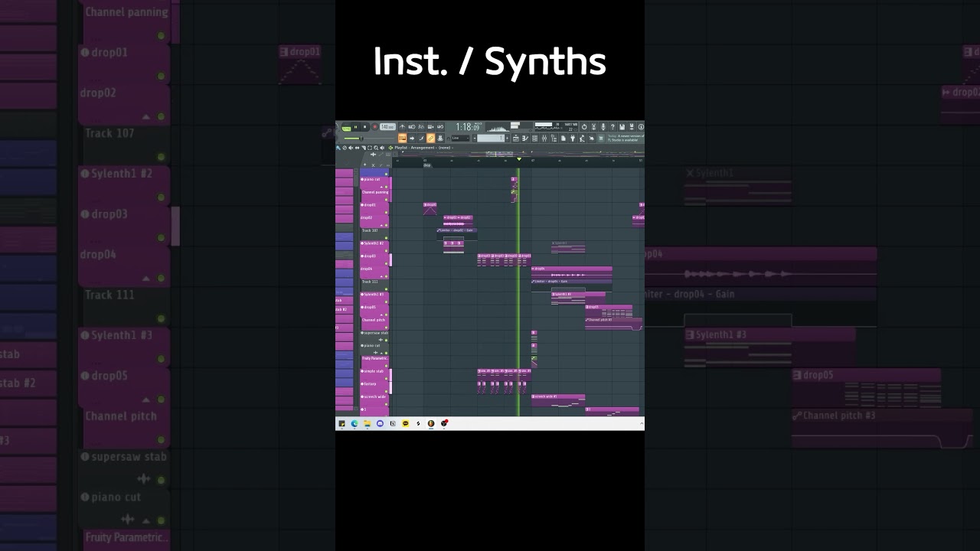Toggle the loop recording icon

(440, 127)
